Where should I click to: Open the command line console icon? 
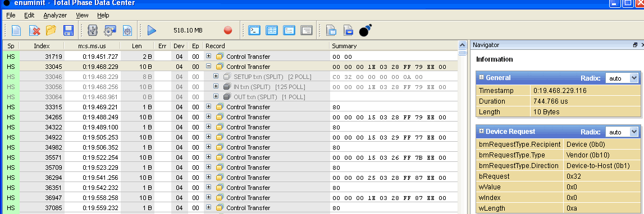tap(255, 30)
